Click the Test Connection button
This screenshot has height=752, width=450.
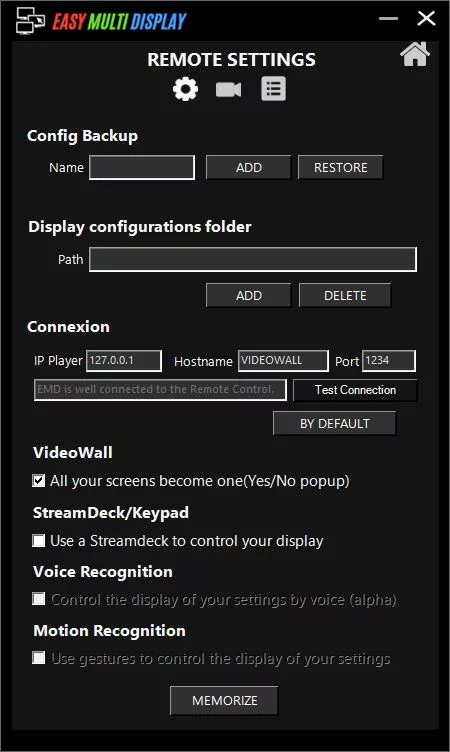click(x=355, y=390)
